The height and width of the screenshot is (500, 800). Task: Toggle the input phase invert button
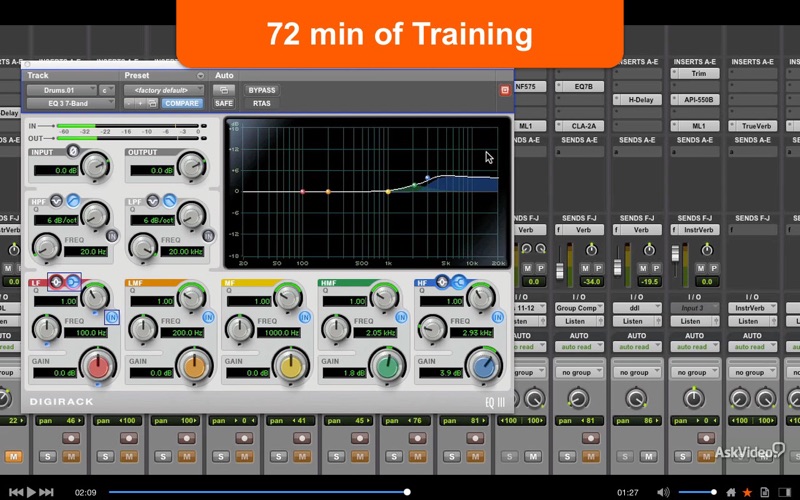73,151
